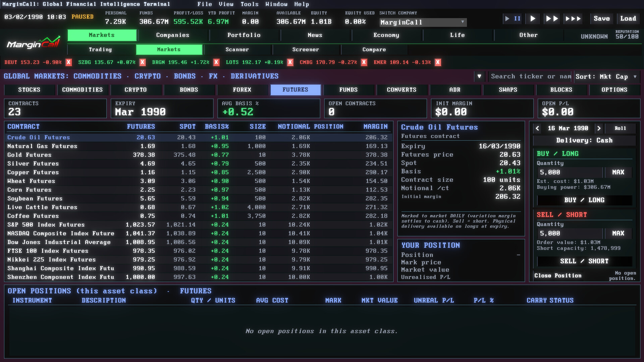
Task: Click the BUY / LONG order button
Action: [584, 200]
